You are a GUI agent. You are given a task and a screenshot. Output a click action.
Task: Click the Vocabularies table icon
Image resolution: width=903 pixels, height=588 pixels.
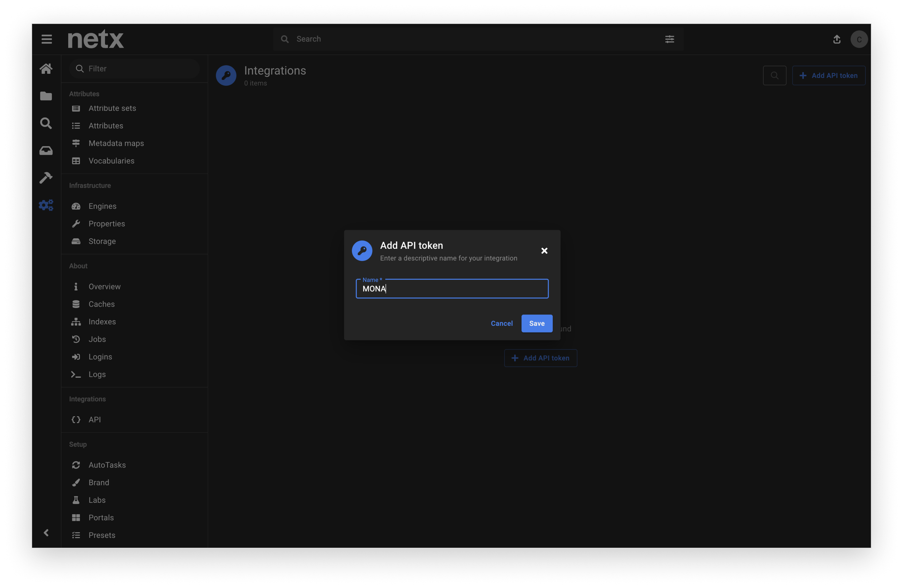76,160
